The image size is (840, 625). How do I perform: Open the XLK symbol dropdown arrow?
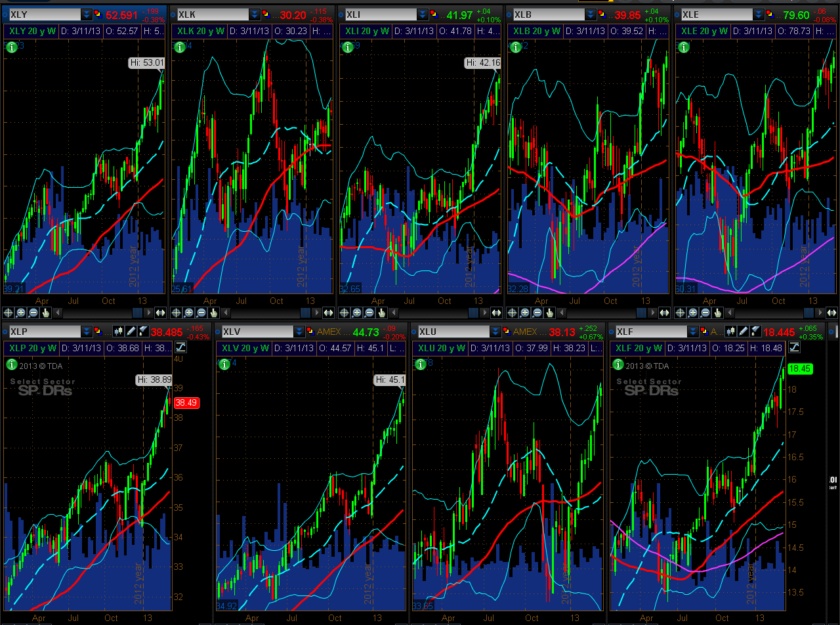click(255, 14)
